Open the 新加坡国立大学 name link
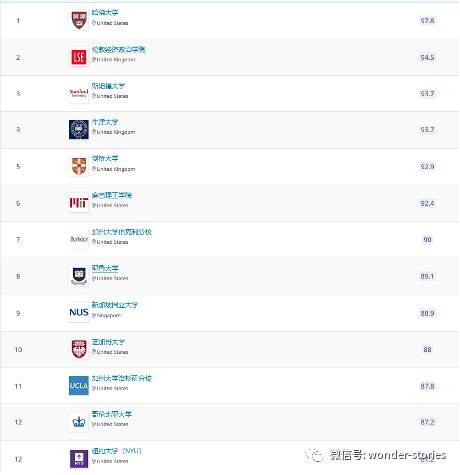Screen dimensions: 460x475 tap(115, 305)
